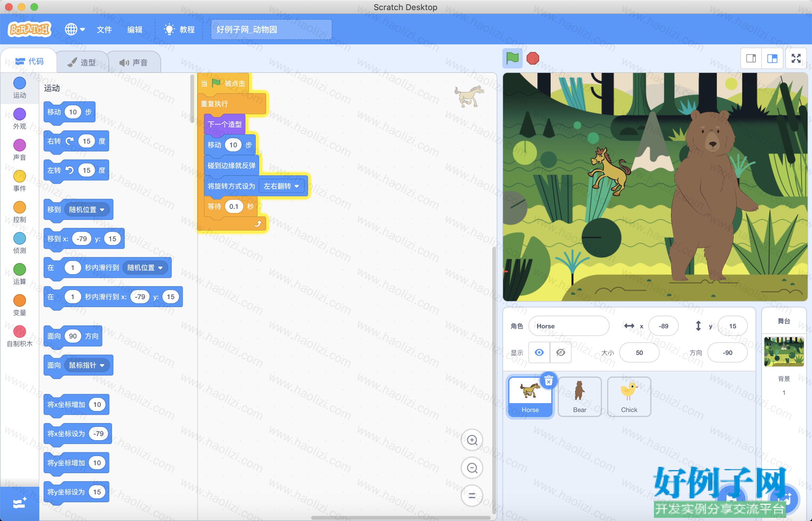The height and width of the screenshot is (521, 812).
Task: Click the 碰到边缘就反弹 block
Action: [231, 165]
